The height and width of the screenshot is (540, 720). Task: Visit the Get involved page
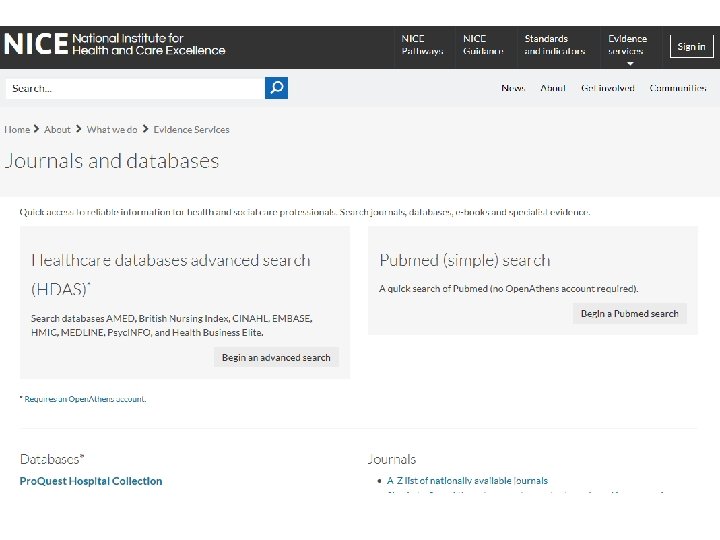coord(608,88)
